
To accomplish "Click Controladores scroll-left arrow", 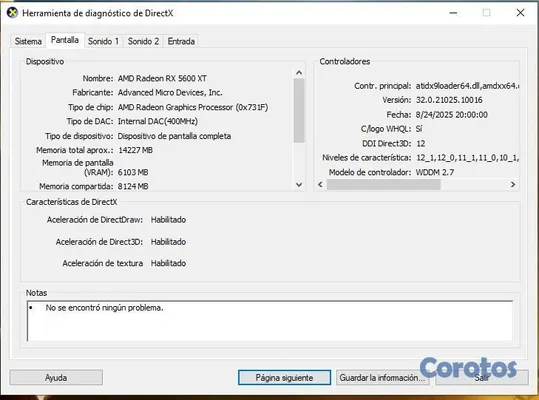I will tap(320, 185).
